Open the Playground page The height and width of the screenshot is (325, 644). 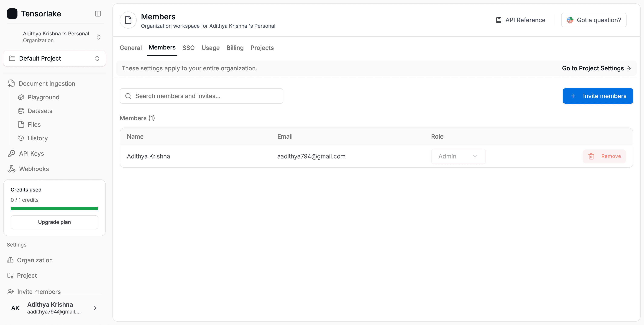(x=43, y=97)
